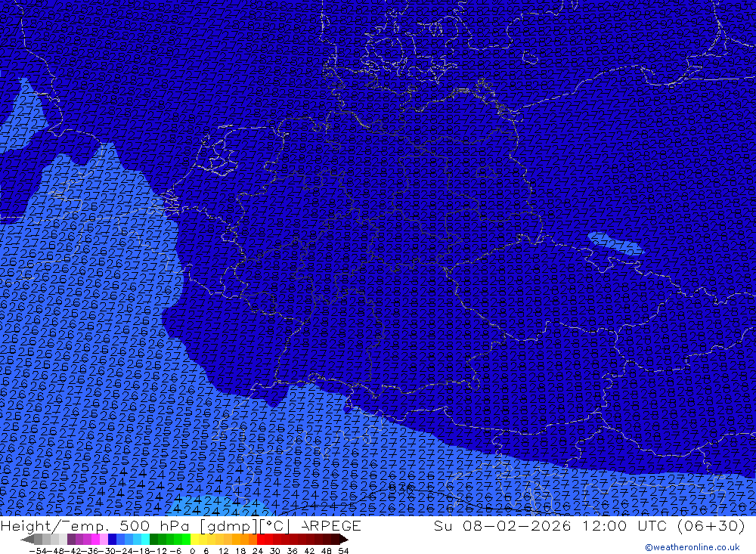The width and height of the screenshot is (756, 554).
Task: Click the legend value 30
Action: (275, 551)
